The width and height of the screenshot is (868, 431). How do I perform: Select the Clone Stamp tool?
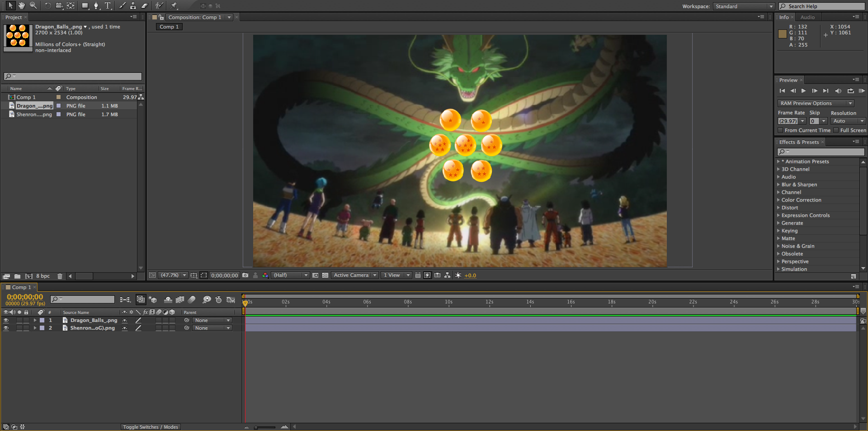pyautogui.click(x=133, y=5)
